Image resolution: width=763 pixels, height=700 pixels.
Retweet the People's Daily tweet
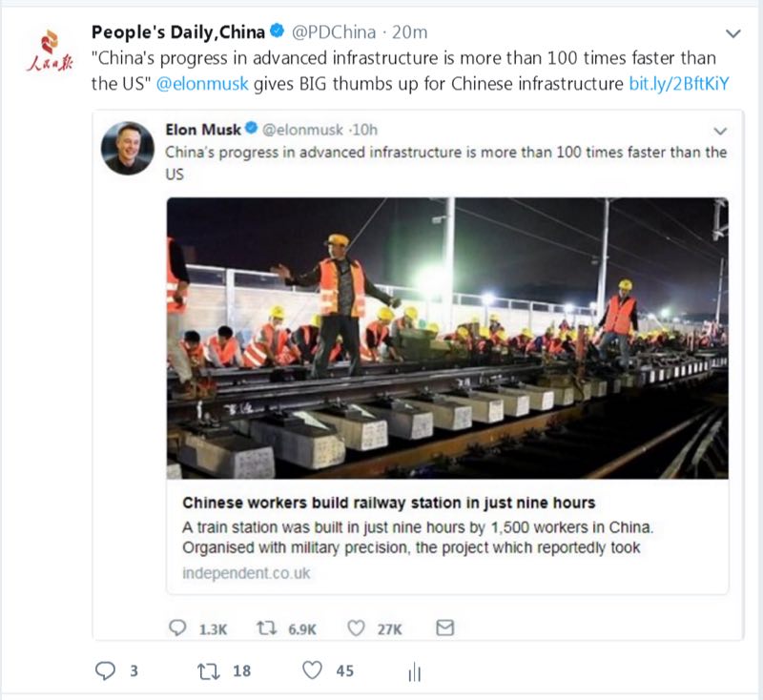[207, 670]
